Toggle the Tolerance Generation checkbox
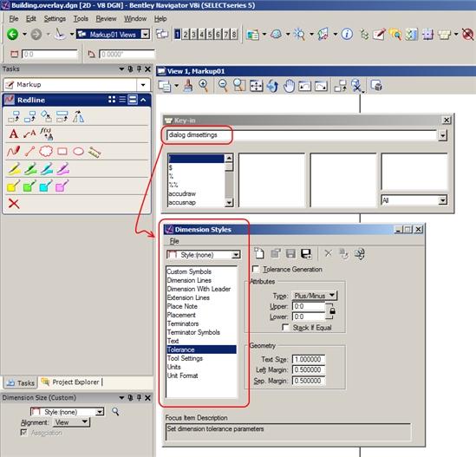 [x=256, y=269]
